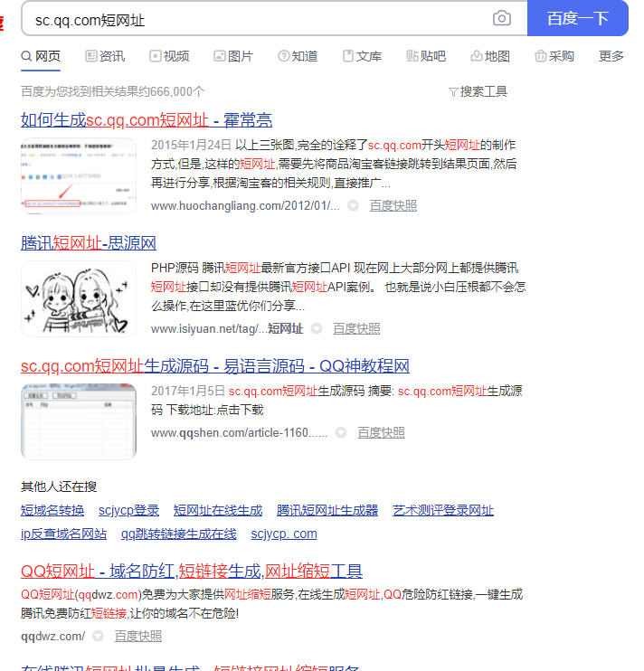
Task: Expand the 更多 menu
Action: [611, 56]
